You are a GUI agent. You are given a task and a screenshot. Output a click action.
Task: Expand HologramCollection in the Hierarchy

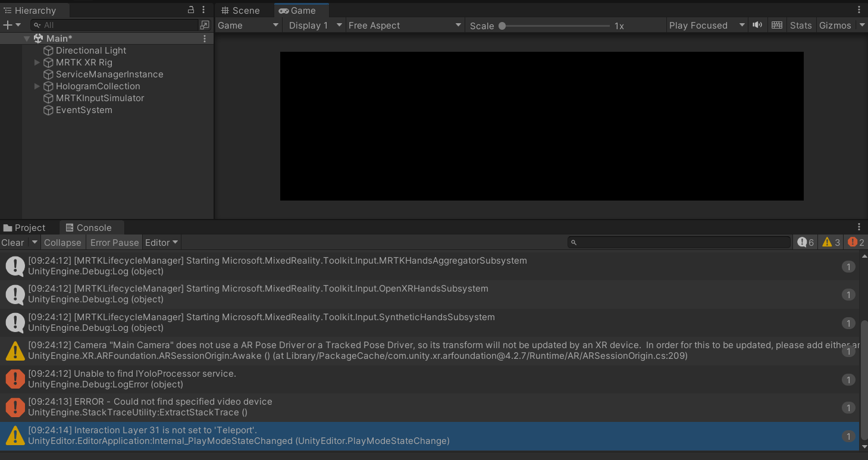[37, 86]
